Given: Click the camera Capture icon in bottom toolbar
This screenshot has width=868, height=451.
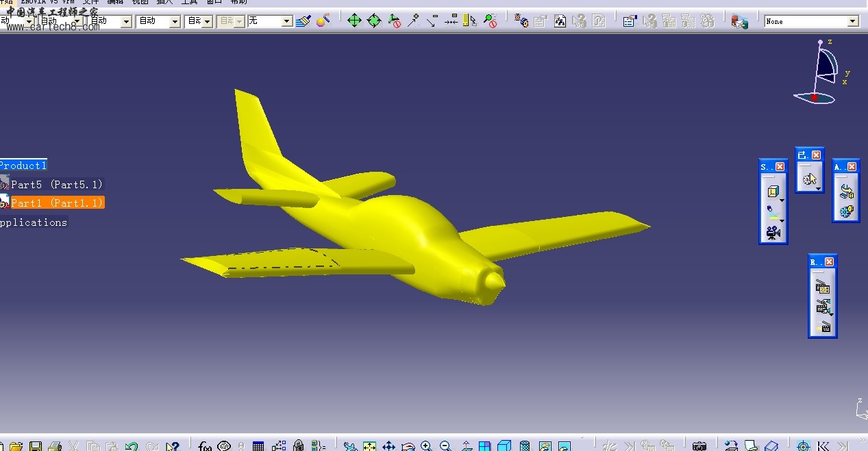Looking at the screenshot, I should click(699, 446).
